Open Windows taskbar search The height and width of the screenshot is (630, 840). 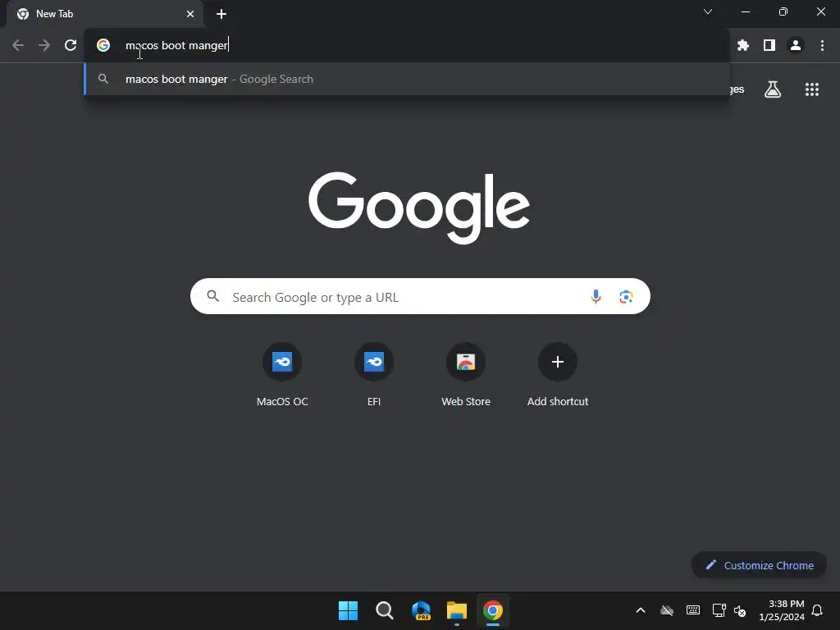(x=385, y=610)
